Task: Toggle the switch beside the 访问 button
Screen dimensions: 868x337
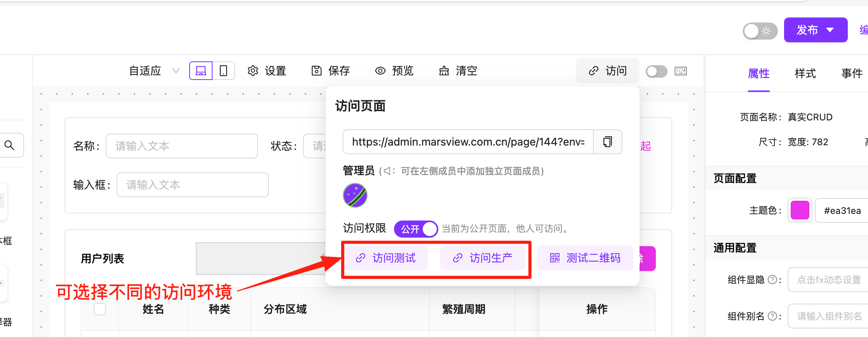Action: [656, 71]
